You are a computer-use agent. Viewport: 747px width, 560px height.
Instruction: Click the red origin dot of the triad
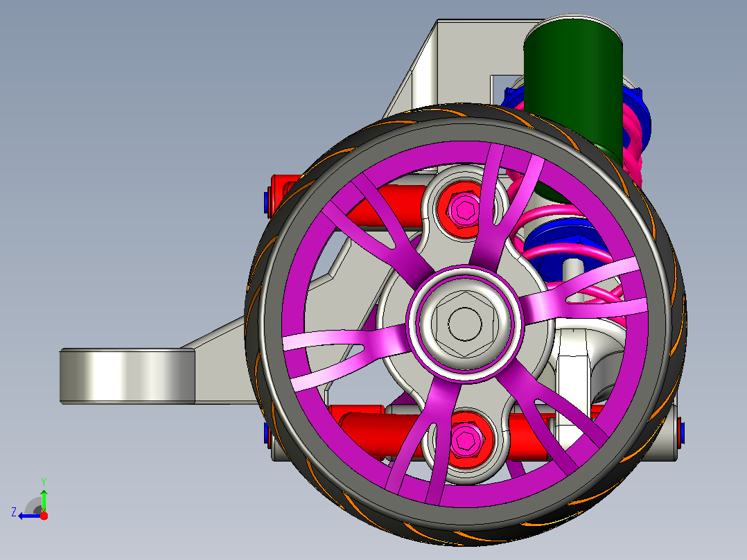pos(44,516)
